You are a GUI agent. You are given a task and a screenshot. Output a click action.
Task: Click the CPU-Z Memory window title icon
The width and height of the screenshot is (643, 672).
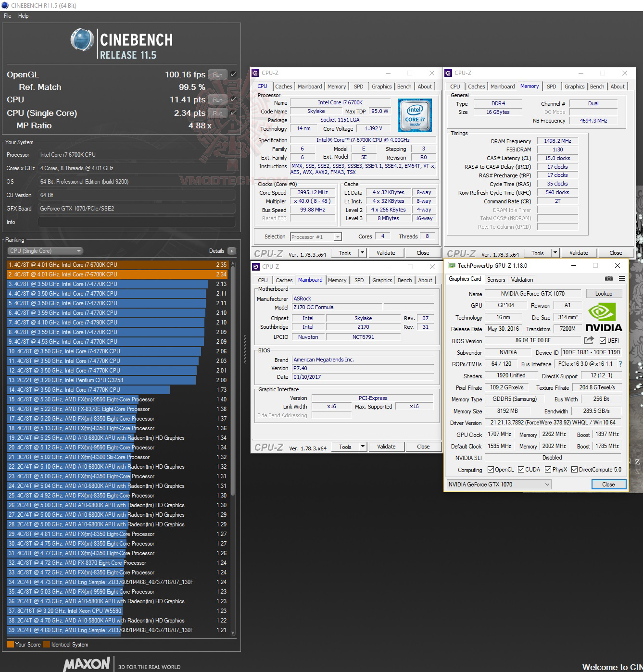tap(449, 73)
